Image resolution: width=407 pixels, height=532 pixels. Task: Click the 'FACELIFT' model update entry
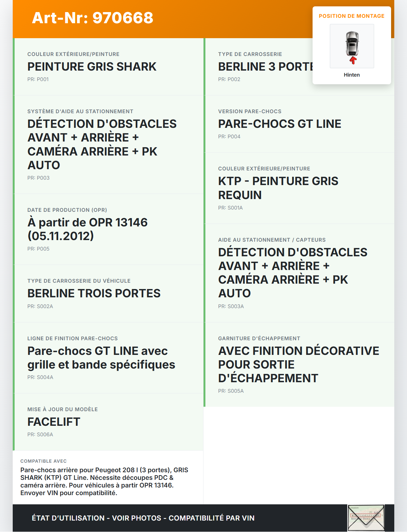click(54, 422)
